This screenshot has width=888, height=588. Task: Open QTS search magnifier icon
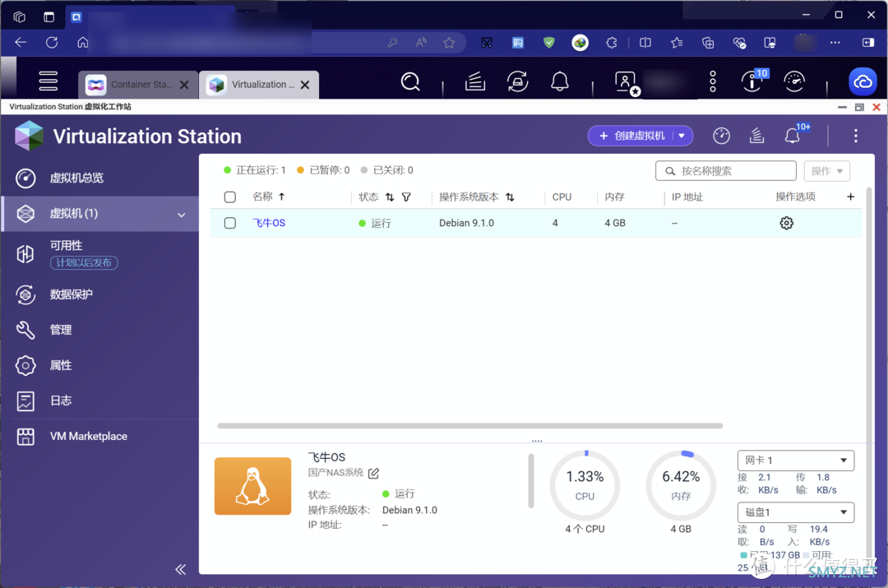[x=410, y=82]
